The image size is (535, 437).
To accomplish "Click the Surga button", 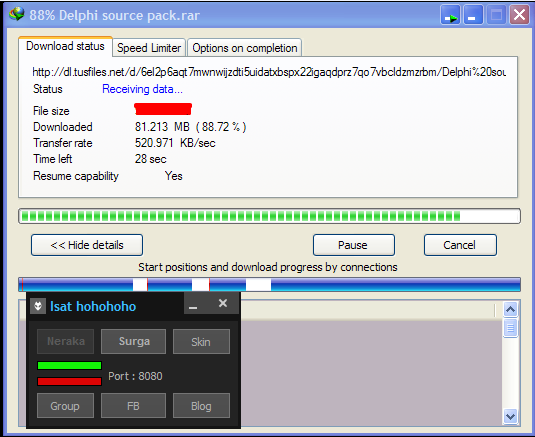I will pos(133,341).
